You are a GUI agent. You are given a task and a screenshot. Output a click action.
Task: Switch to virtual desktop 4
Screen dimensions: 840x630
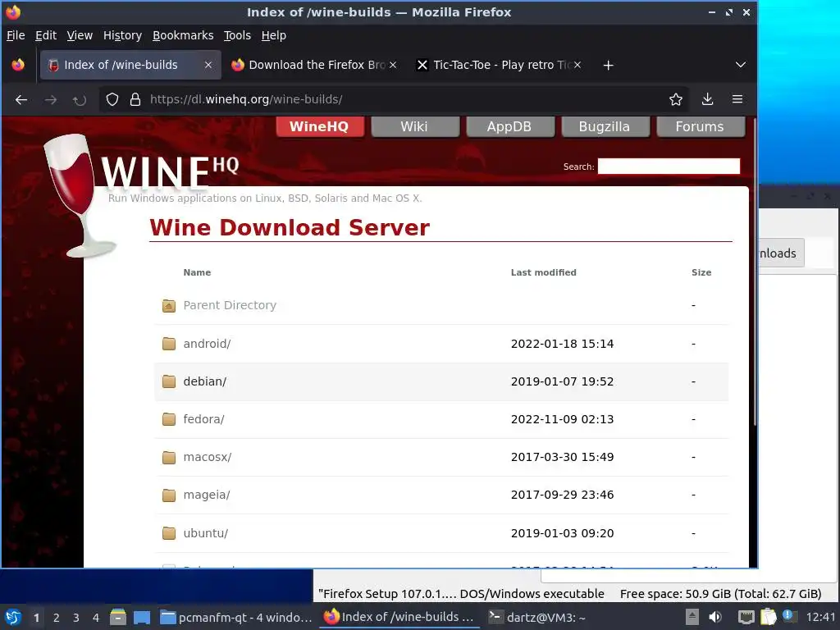(x=96, y=618)
